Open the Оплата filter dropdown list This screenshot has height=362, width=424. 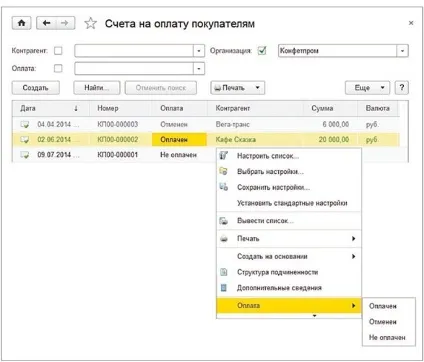199,69
